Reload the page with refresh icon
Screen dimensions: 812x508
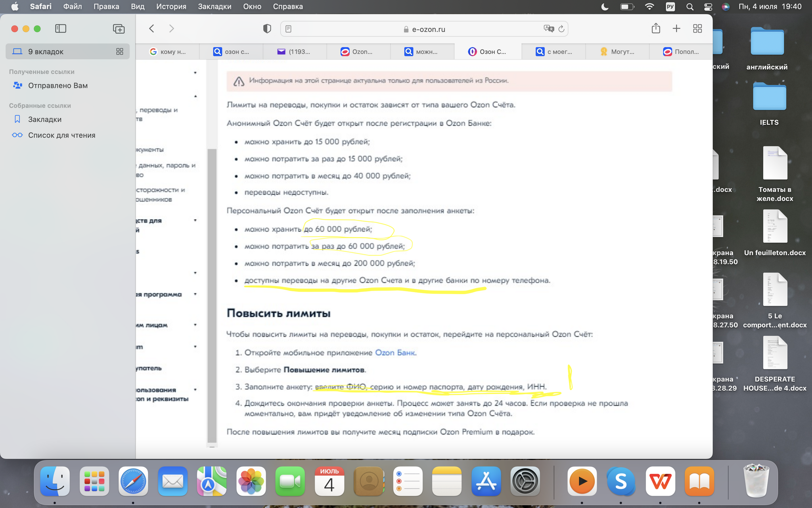pos(561,29)
